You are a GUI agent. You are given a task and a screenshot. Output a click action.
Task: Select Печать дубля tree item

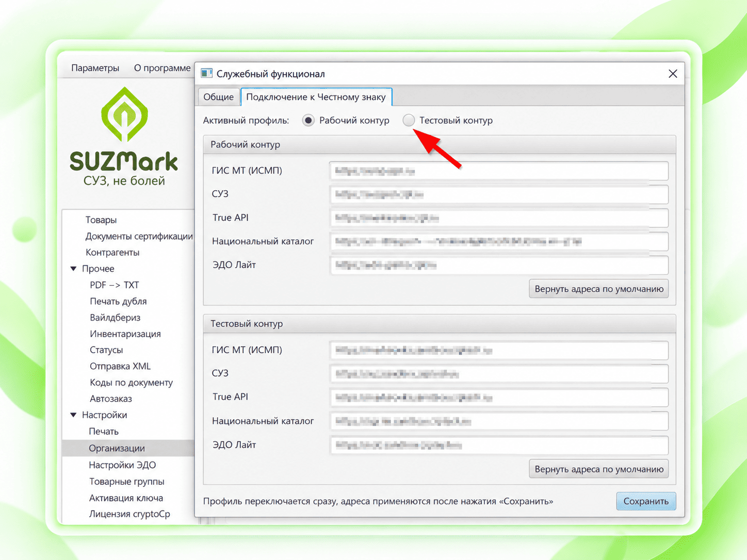118,301
